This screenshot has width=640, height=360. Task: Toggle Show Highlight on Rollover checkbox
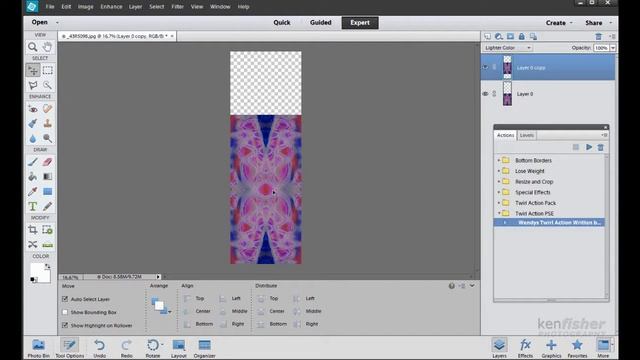tap(65, 325)
